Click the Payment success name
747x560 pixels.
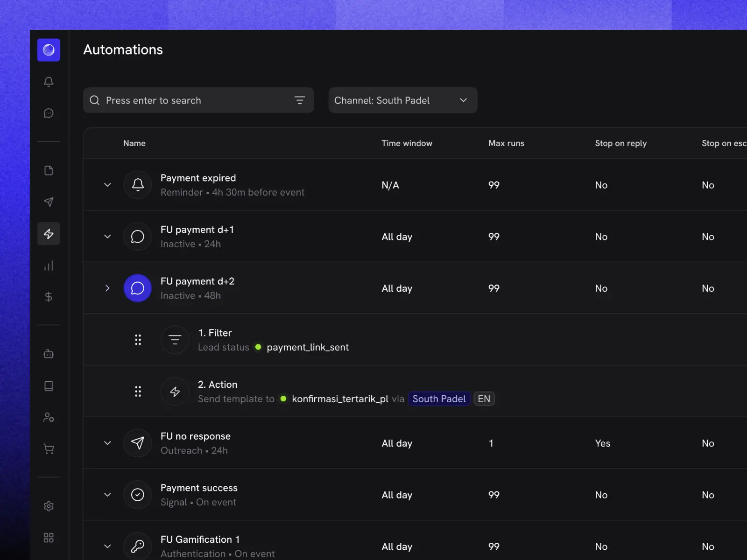pos(199,488)
